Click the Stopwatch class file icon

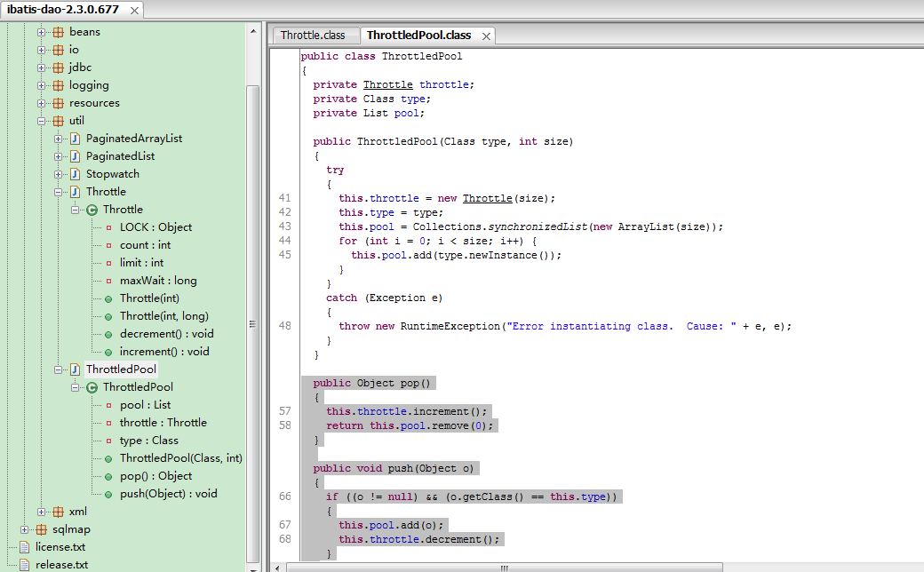coord(75,174)
